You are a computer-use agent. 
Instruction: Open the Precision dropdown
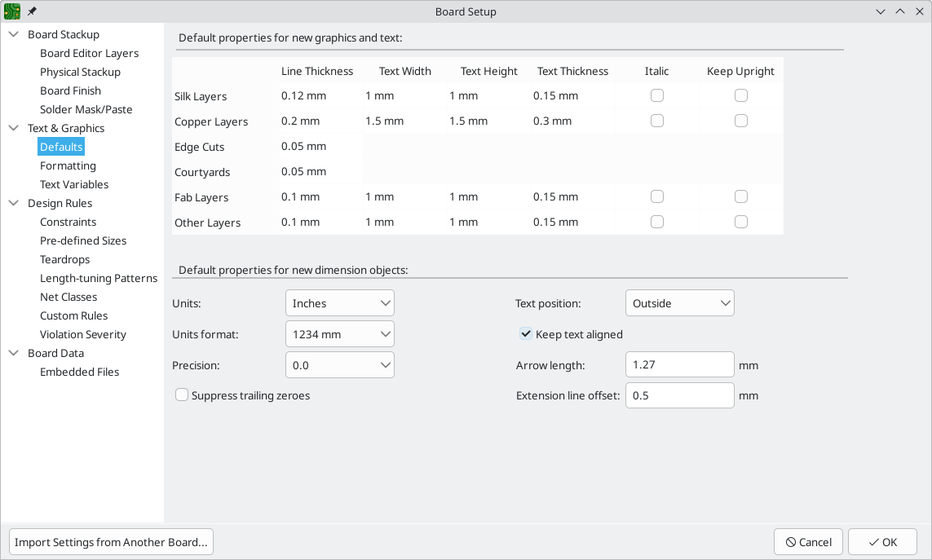[340, 365]
